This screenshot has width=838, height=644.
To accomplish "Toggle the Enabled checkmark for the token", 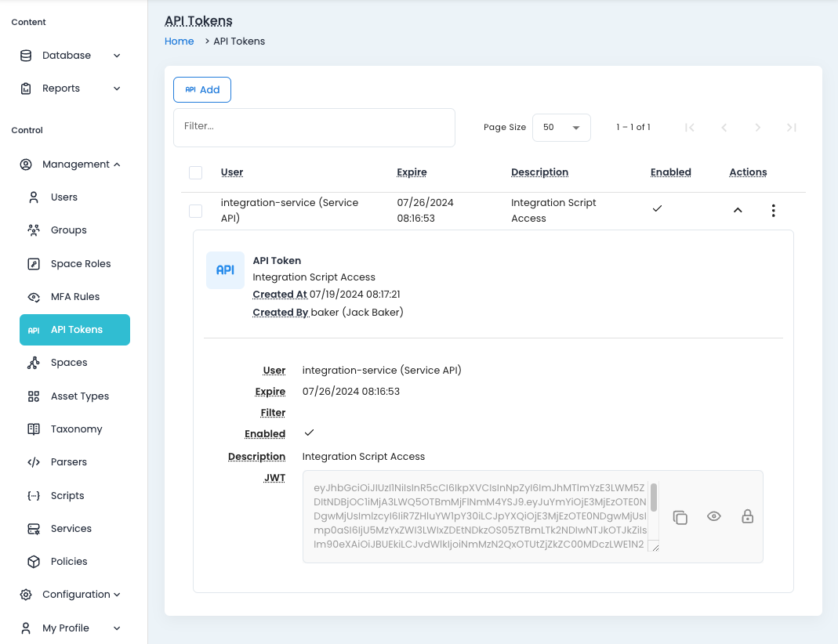I will click(x=657, y=209).
